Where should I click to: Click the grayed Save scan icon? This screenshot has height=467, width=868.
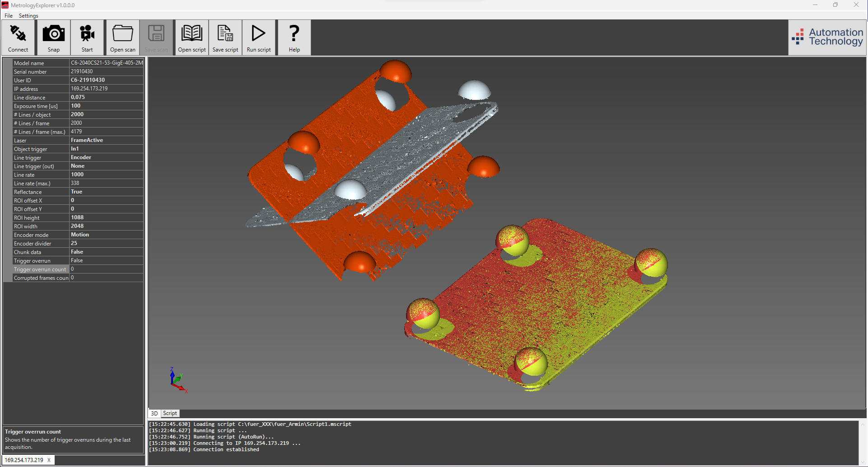coord(156,38)
